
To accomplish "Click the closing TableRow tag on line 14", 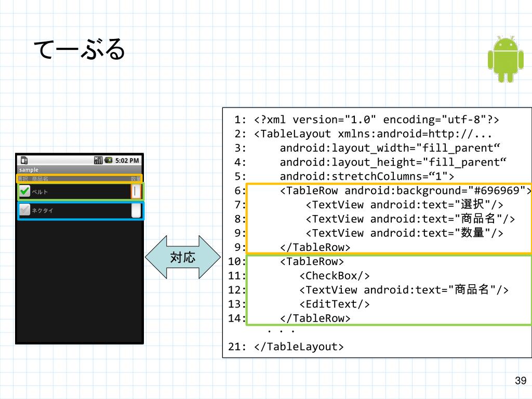I will (x=315, y=318).
